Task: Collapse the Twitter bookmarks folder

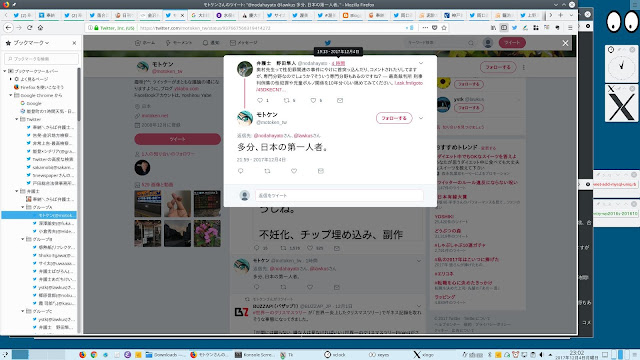Action: click(x=17, y=119)
